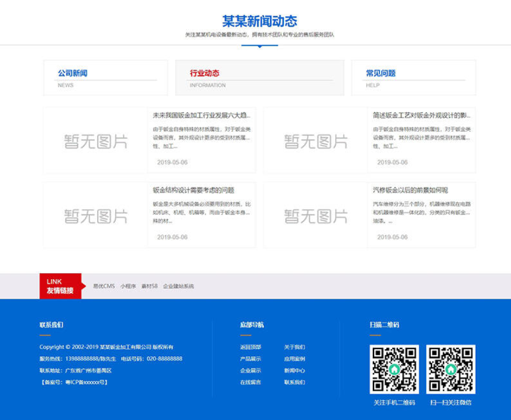This screenshot has width=511, height=420.
Task: Open the 常见问题 help tab
Action: point(380,74)
